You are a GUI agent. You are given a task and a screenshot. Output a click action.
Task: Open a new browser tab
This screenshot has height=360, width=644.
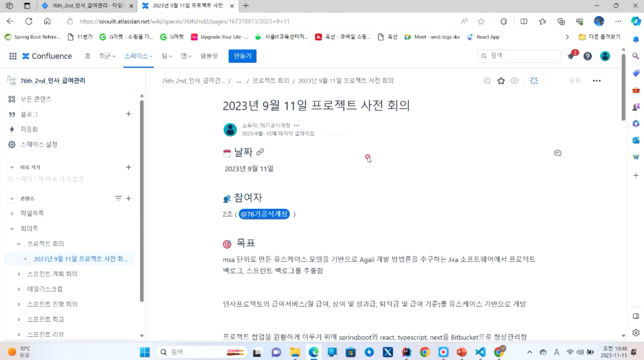[246, 6]
